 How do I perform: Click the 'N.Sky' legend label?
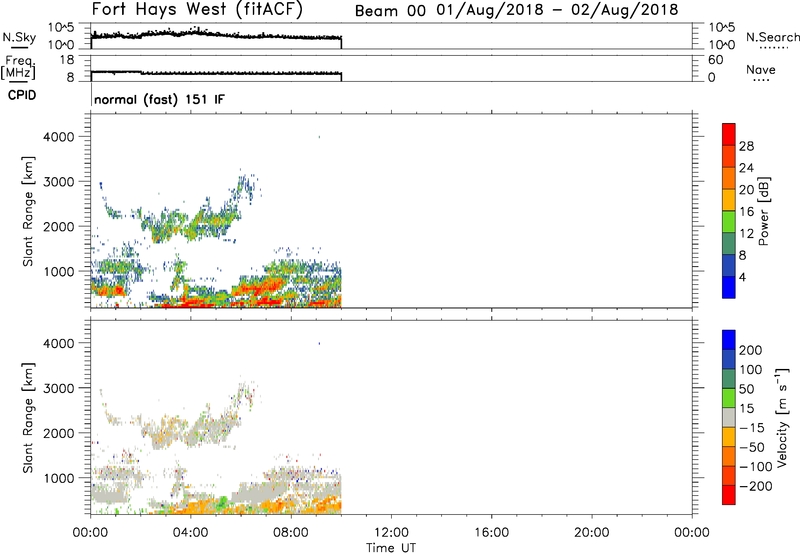(19, 37)
